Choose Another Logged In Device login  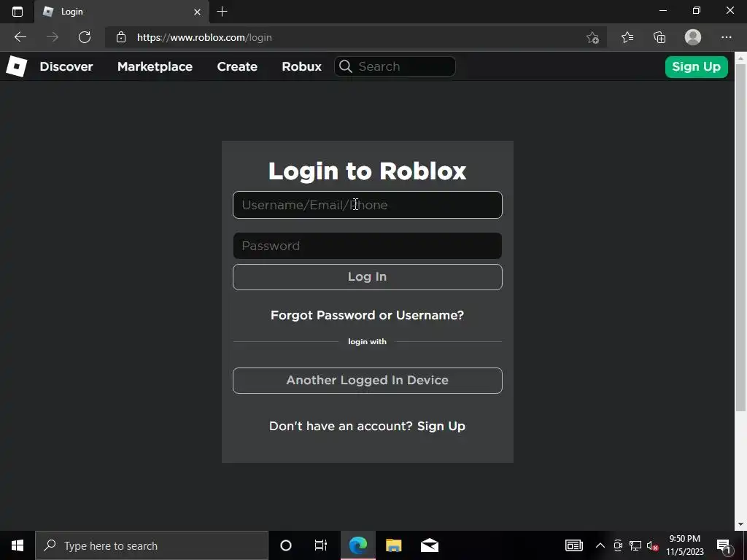(x=368, y=381)
